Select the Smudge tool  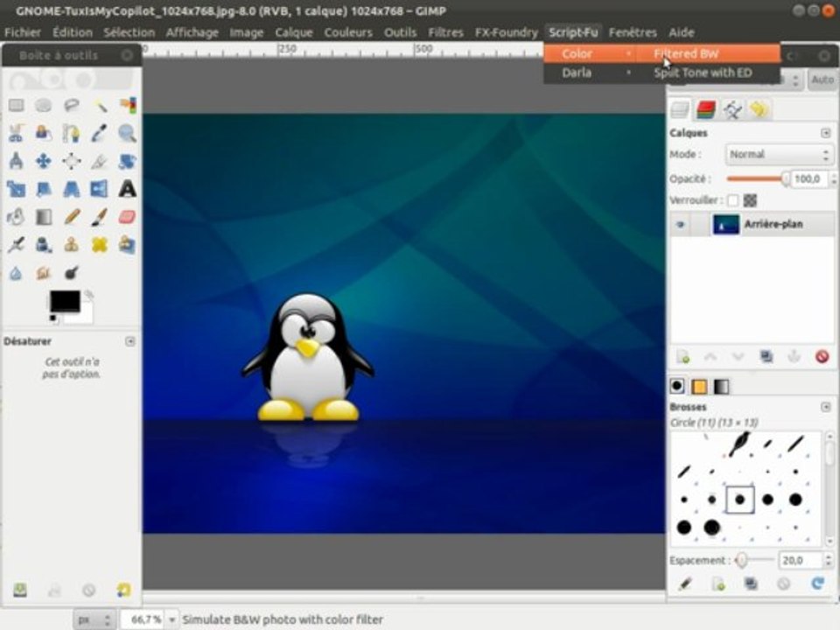pyautogui.click(x=44, y=273)
